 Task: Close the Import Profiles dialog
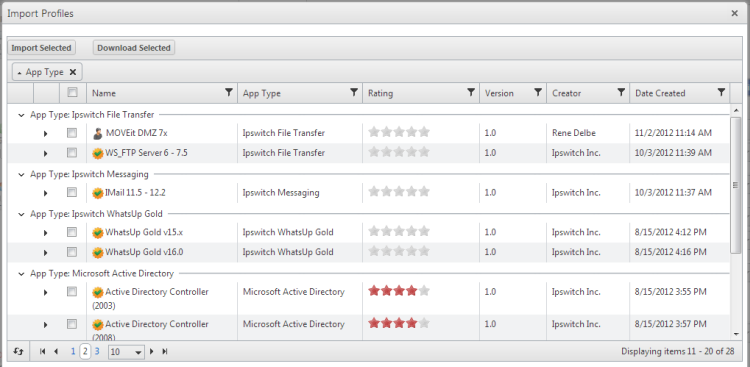[x=735, y=13]
